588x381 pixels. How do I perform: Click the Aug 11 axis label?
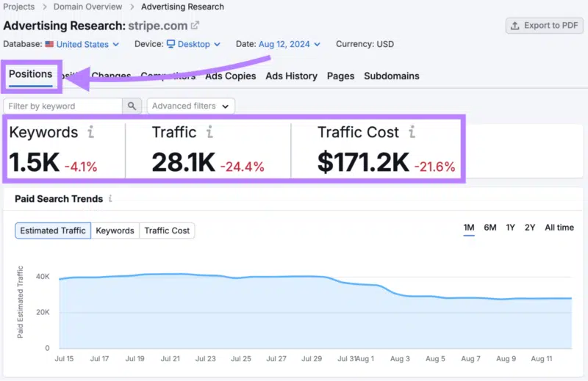[542, 358]
